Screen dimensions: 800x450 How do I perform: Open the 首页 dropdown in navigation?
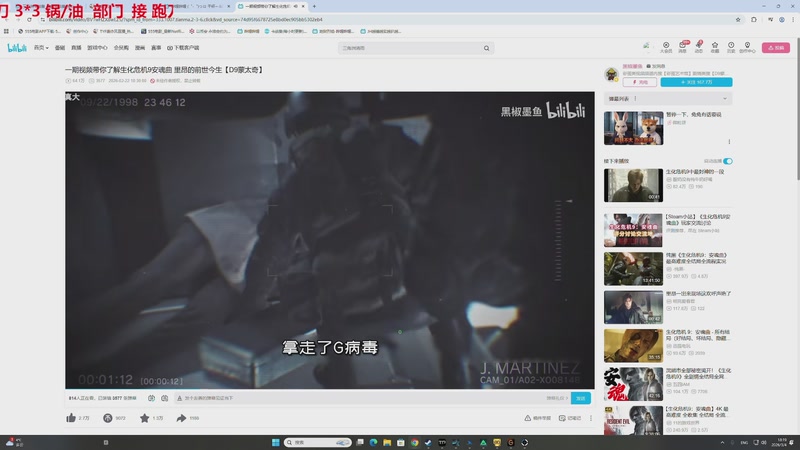pyautogui.click(x=41, y=48)
